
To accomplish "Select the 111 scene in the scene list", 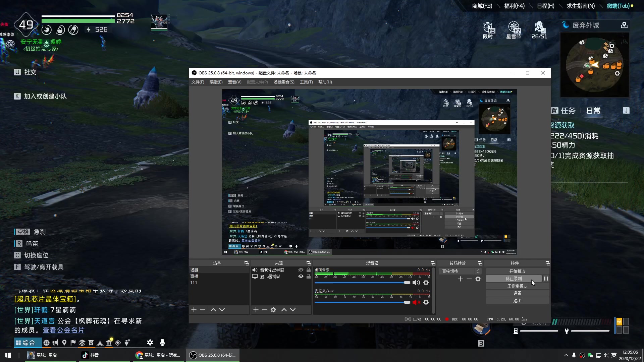I will (219, 283).
